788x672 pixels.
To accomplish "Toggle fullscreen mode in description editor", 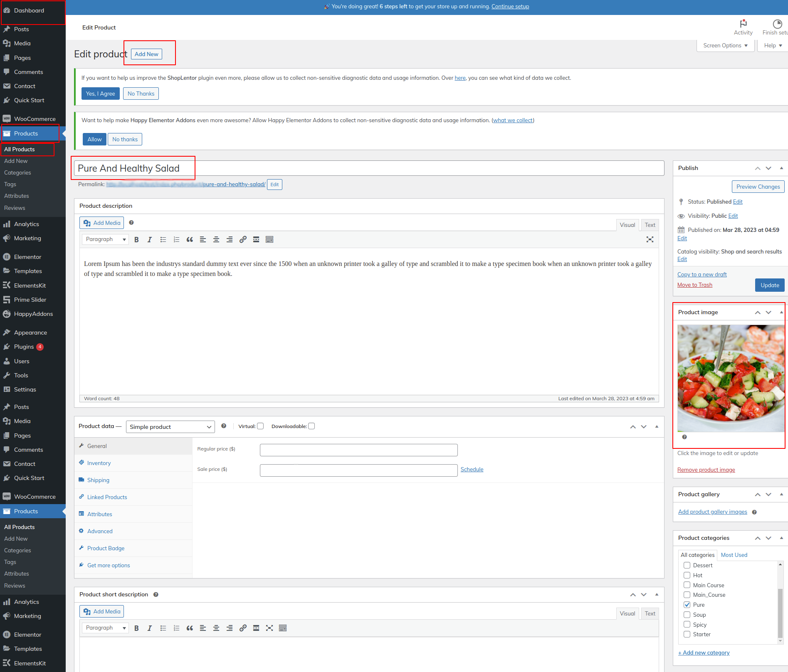I will point(650,239).
